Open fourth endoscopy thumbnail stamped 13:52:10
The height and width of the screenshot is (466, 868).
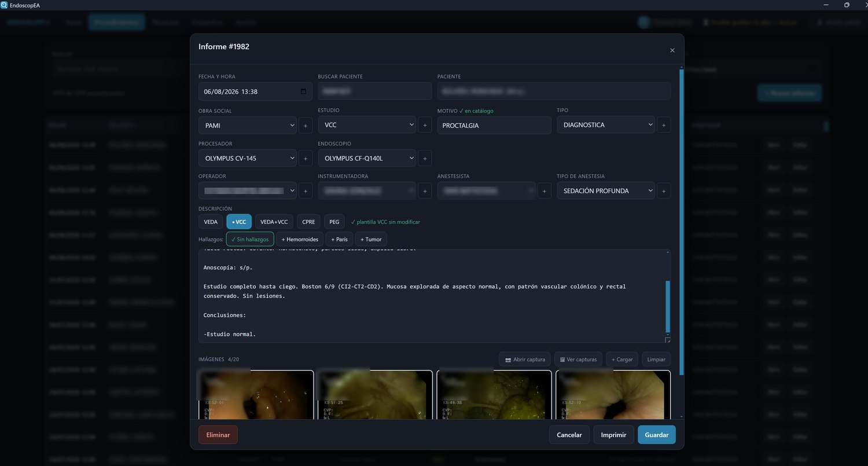click(x=613, y=395)
